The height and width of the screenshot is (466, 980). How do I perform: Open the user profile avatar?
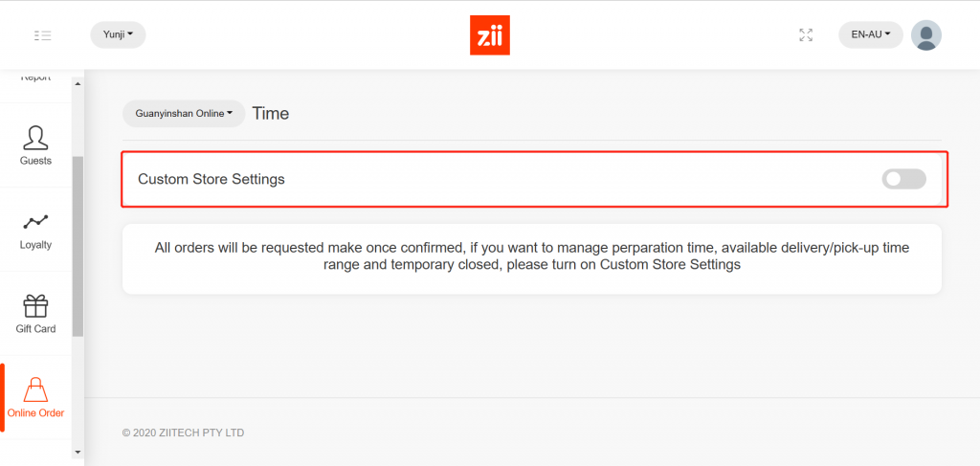(x=925, y=35)
